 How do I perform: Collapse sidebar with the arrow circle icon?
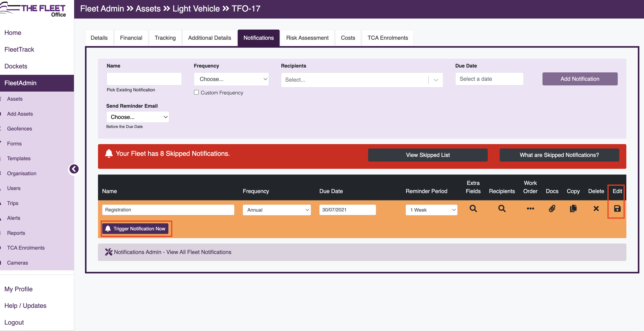pyautogui.click(x=74, y=169)
